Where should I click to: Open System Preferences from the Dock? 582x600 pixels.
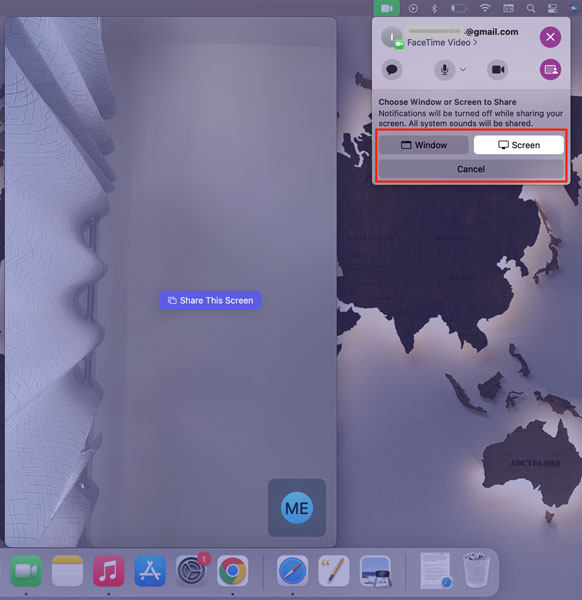pyautogui.click(x=191, y=571)
